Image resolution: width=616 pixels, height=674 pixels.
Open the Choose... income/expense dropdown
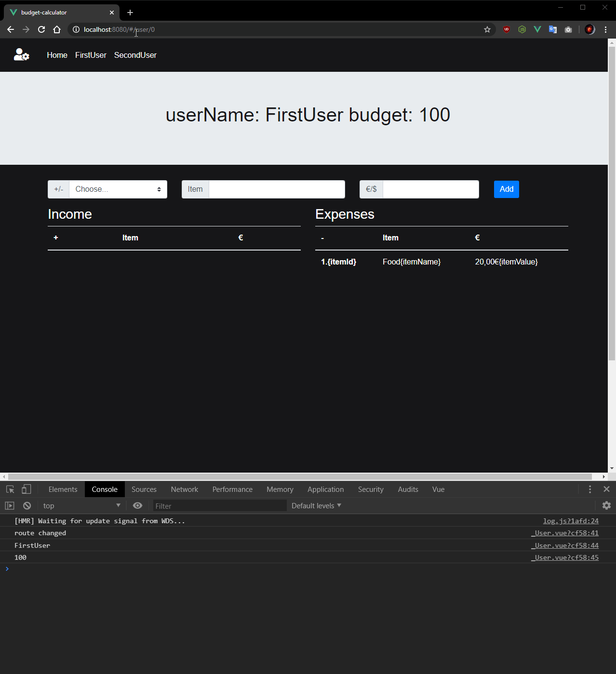click(x=118, y=189)
